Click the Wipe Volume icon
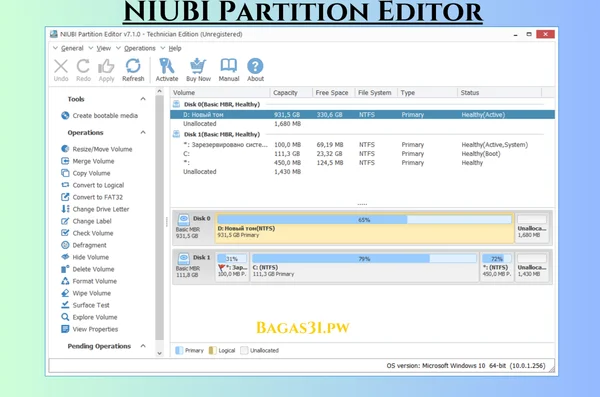The height and width of the screenshot is (397, 600). click(65, 293)
